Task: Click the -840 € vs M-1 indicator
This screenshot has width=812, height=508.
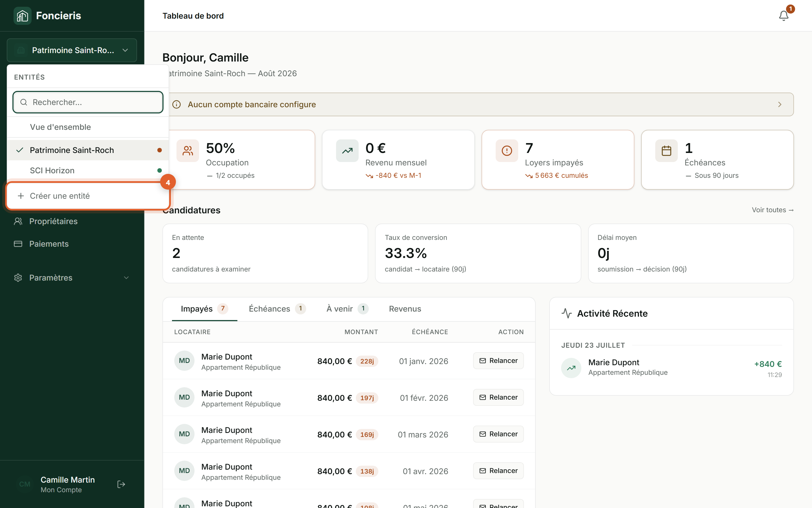Action: click(x=393, y=175)
